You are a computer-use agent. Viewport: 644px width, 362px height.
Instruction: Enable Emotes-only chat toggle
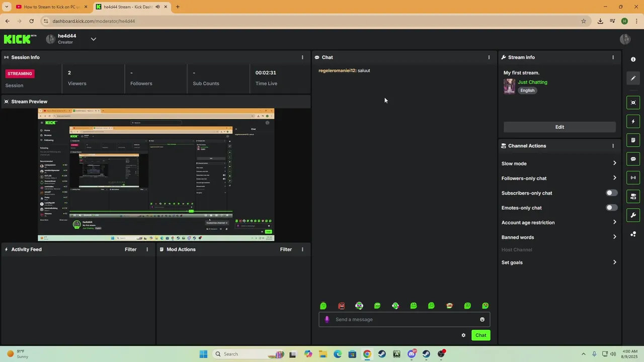(611, 208)
